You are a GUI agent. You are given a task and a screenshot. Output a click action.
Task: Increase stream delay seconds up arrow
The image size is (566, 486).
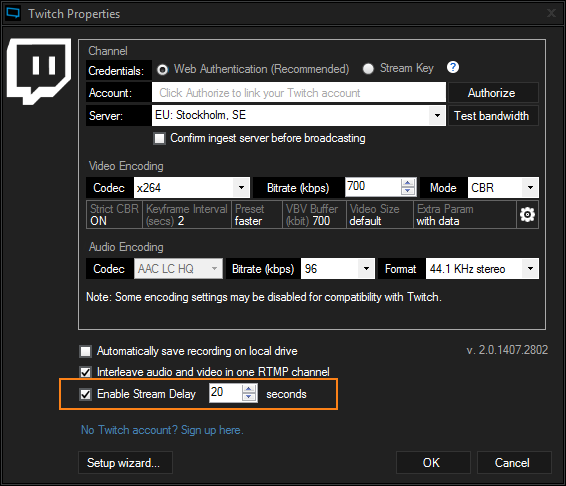coord(249,389)
